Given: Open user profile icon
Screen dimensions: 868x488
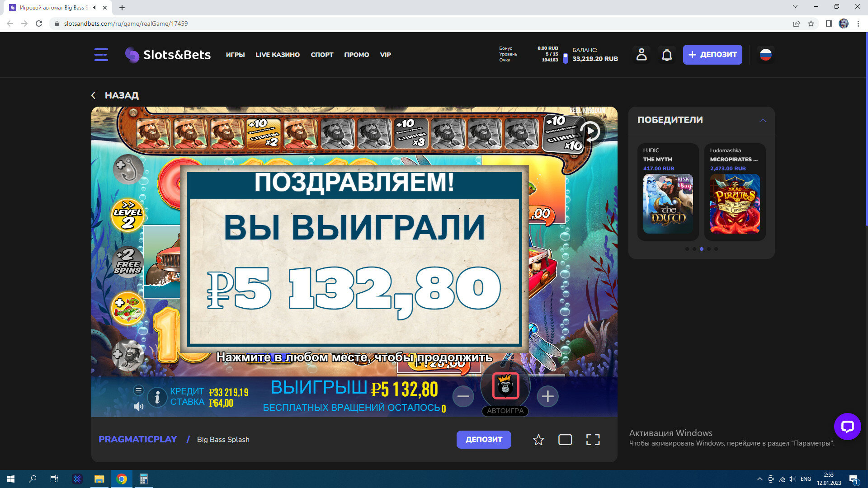Looking at the screenshot, I should coord(641,55).
